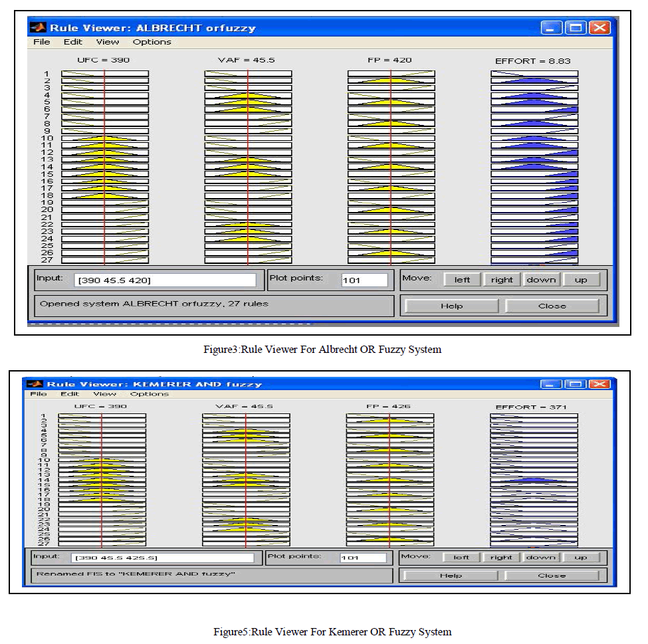Click MATLAB logo icon in ALBRECHT title bar
The height and width of the screenshot is (644, 648).
pos(40,28)
